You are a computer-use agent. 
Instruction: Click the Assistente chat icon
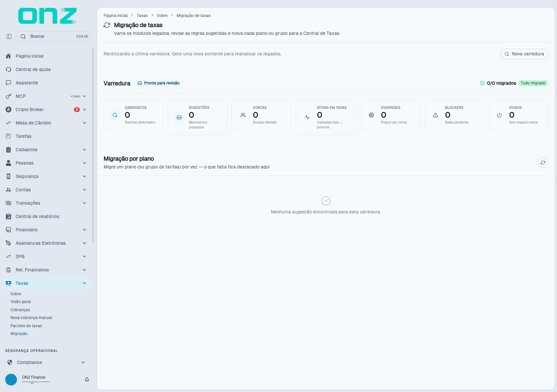[x=8, y=83]
